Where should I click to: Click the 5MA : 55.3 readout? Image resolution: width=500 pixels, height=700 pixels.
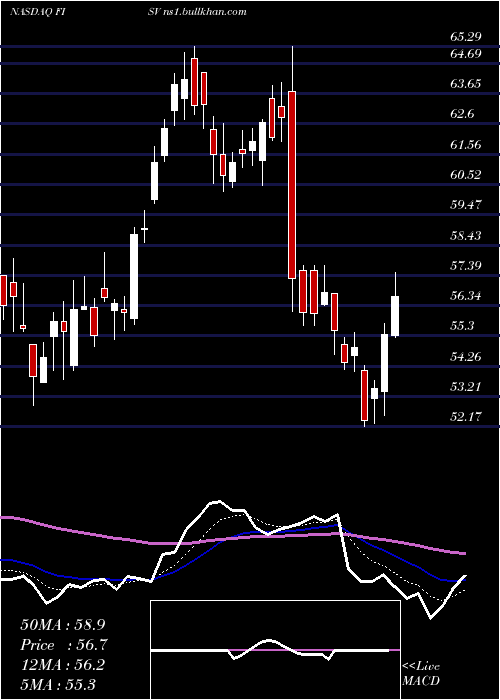point(58,684)
